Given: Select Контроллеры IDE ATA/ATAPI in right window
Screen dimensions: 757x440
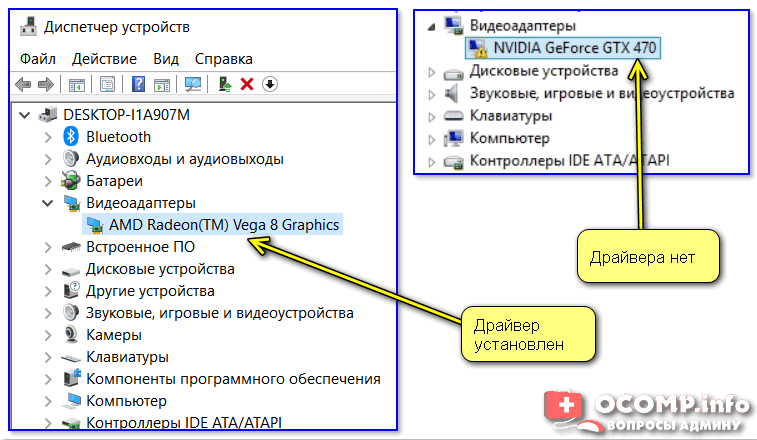Looking at the screenshot, I should click(x=570, y=160).
